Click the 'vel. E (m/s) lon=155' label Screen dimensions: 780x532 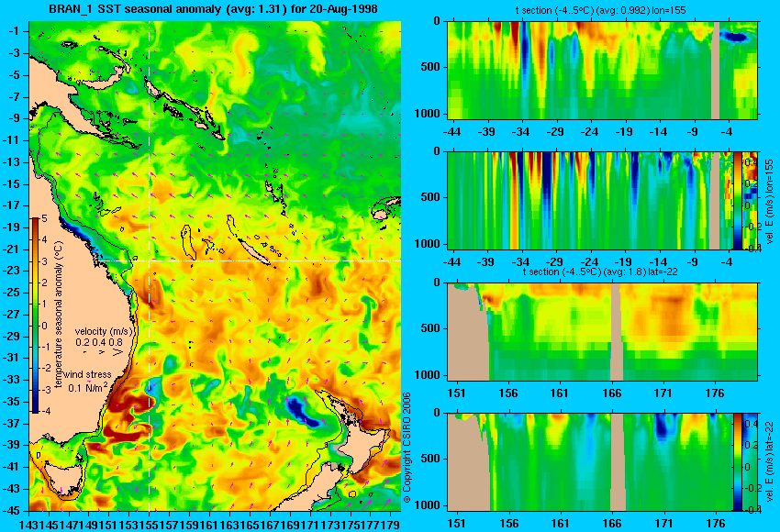[x=769, y=202]
